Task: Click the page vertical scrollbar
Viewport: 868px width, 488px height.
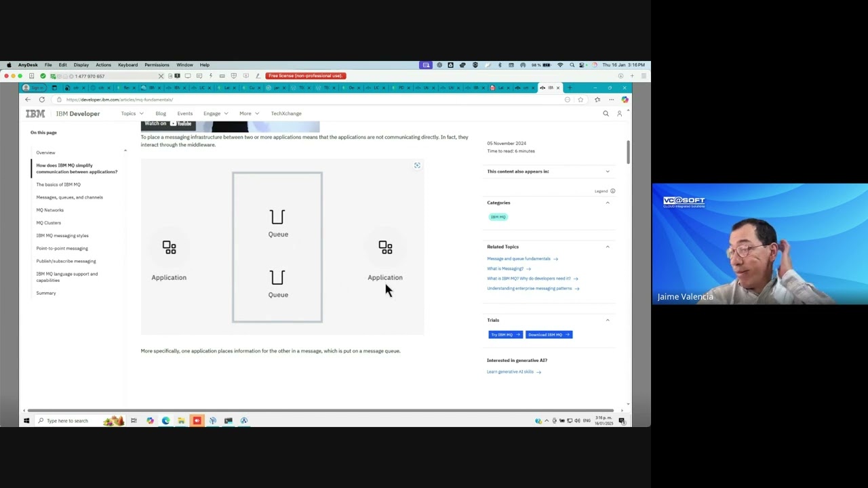Action: pyautogui.click(x=628, y=152)
